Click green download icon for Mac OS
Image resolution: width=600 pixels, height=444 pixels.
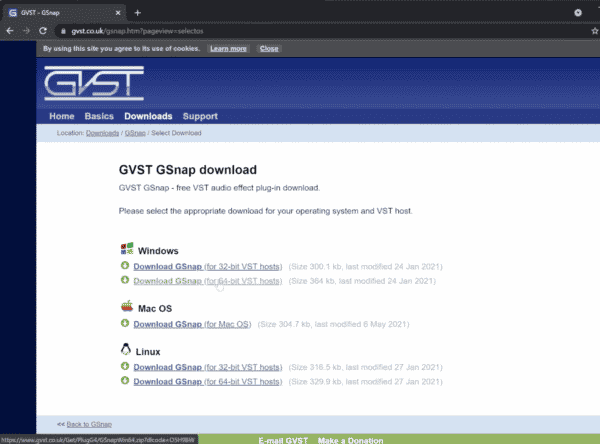[125, 323]
